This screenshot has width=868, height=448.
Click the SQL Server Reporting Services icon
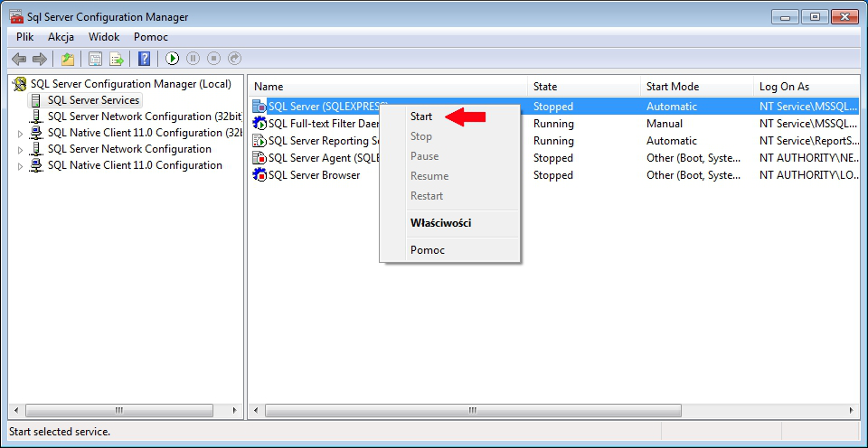259,141
